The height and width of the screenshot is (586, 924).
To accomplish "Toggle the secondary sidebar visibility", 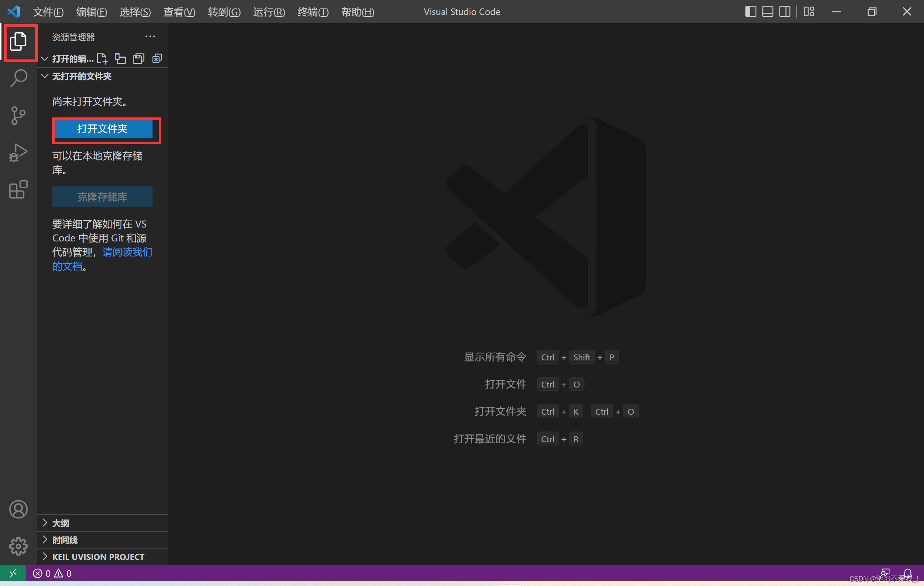I will pyautogui.click(x=784, y=11).
